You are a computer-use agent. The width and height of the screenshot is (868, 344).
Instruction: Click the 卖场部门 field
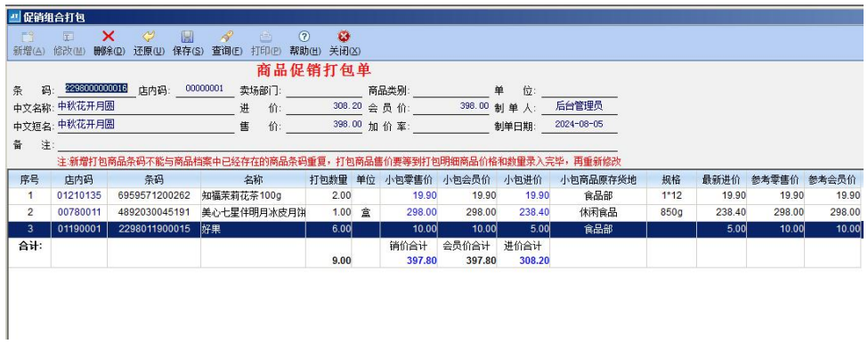click(x=324, y=90)
